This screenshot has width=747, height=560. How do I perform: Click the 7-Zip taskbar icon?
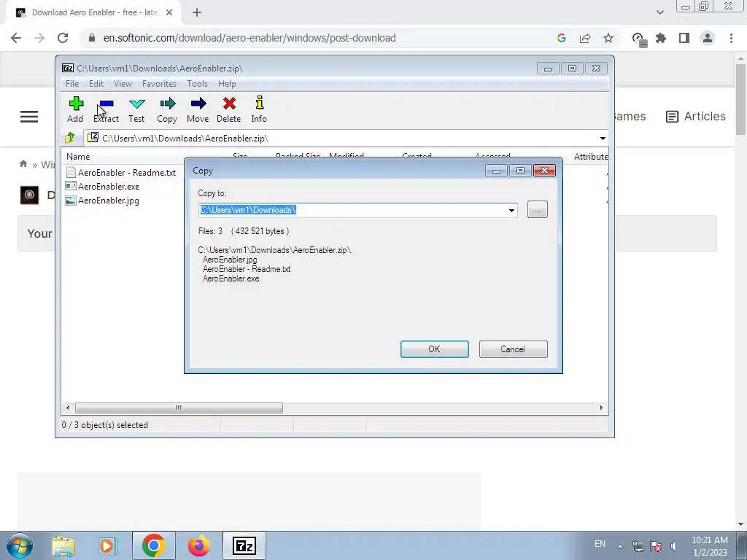pyautogui.click(x=244, y=545)
